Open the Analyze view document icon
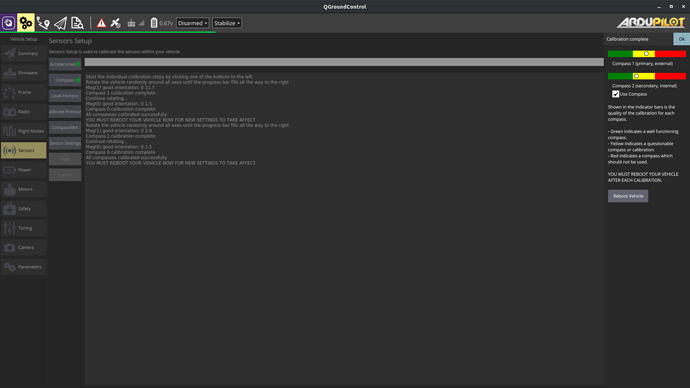 point(77,23)
